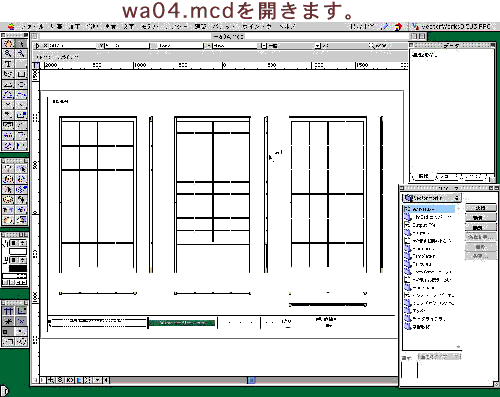The height and width of the screenshot is (397, 500).
Task: Open the File menu in the menu bar
Action: click(x=32, y=27)
